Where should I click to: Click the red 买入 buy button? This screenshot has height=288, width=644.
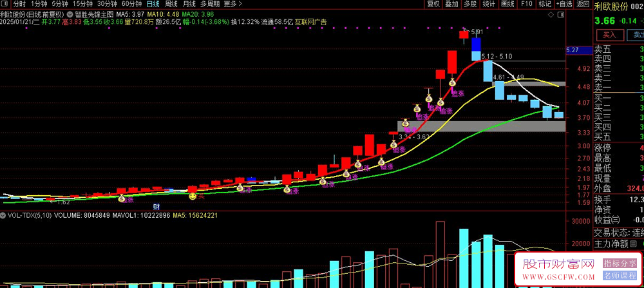[x=609, y=35]
